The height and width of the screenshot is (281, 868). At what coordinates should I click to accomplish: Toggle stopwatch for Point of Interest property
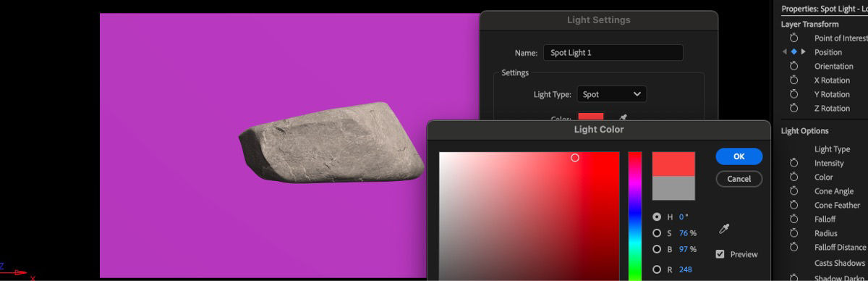pos(793,38)
